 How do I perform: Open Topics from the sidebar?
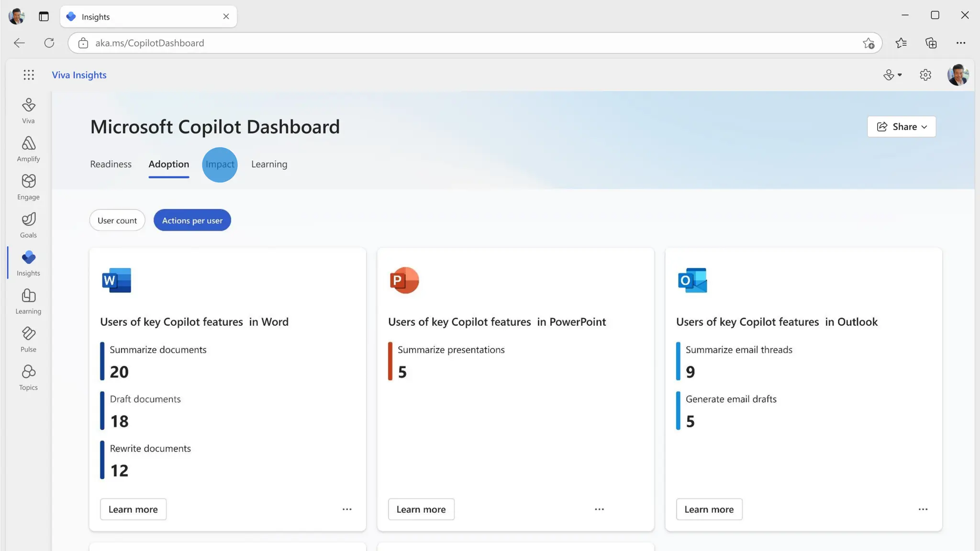point(28,377)
